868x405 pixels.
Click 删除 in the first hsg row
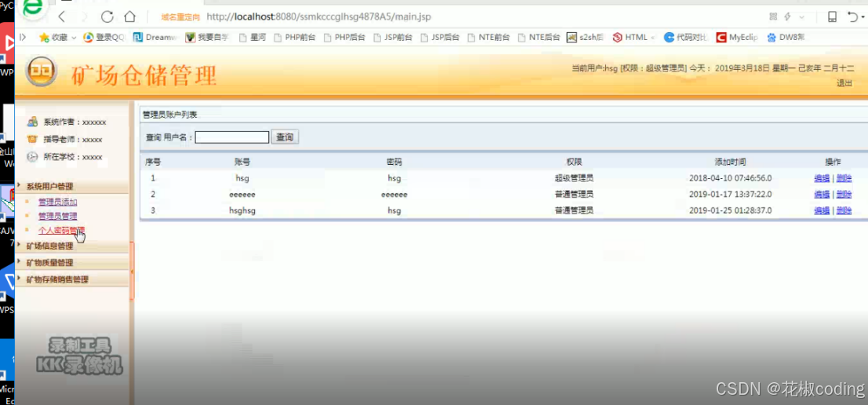click(x=844, y=178)
